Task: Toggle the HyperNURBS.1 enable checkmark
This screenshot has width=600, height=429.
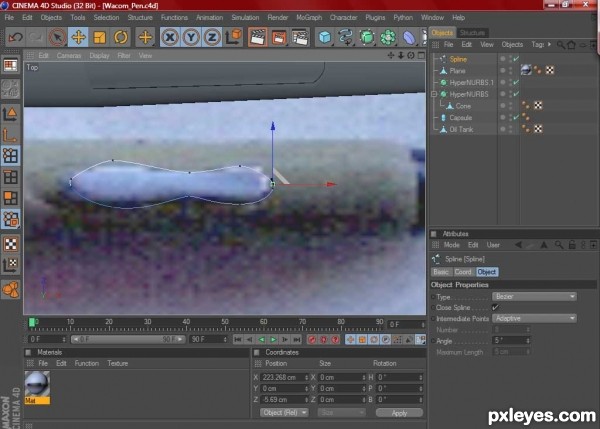Action: click(x=517, y=82)
